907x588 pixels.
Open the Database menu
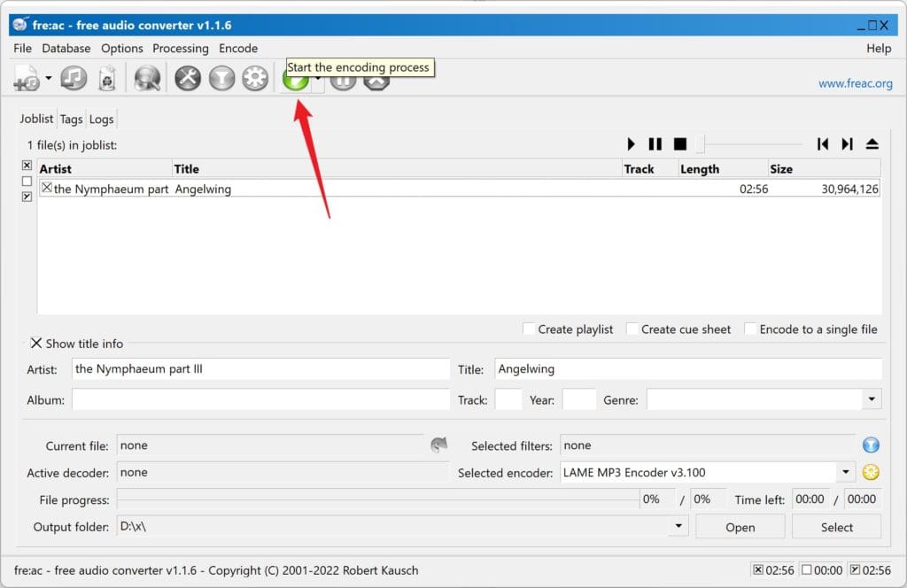pos(66,49)
